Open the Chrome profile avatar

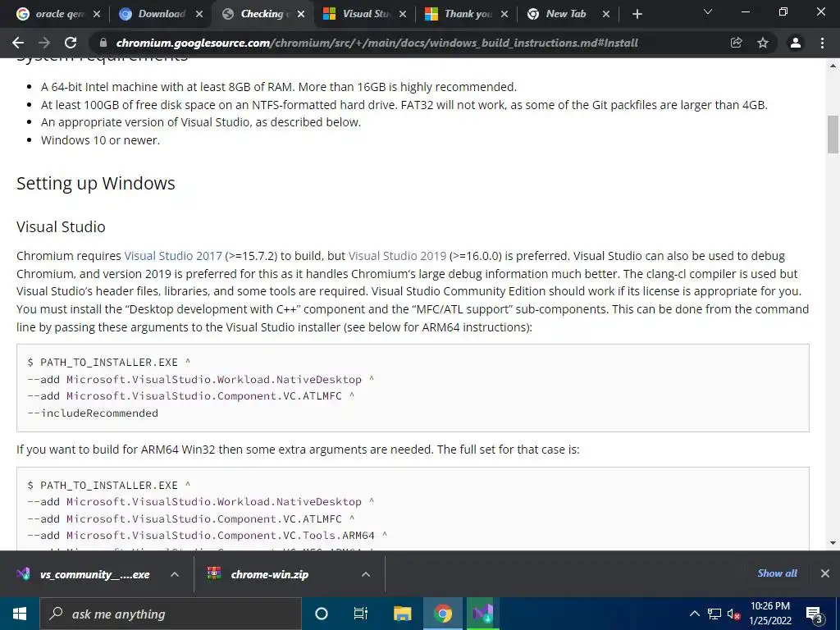(796, 43)
